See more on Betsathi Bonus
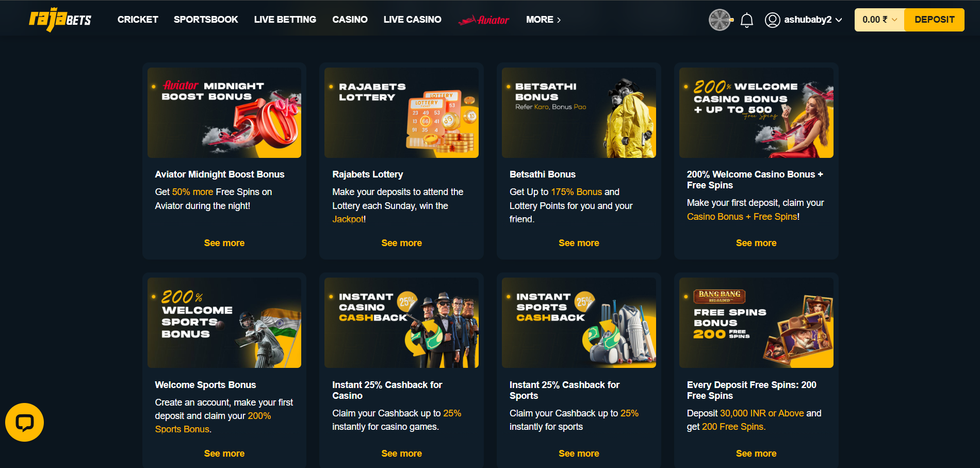 pyautogui.click(x=579, y=243)
